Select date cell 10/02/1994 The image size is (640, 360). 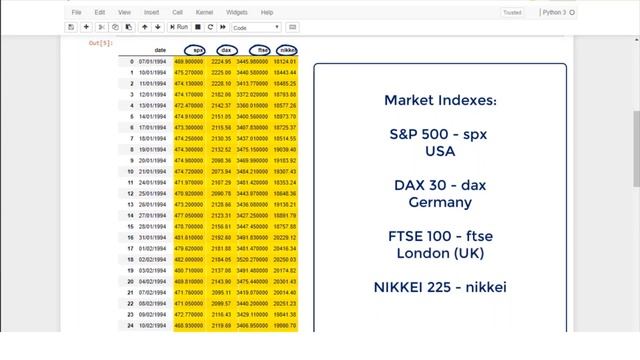click(x=152, y=326)
